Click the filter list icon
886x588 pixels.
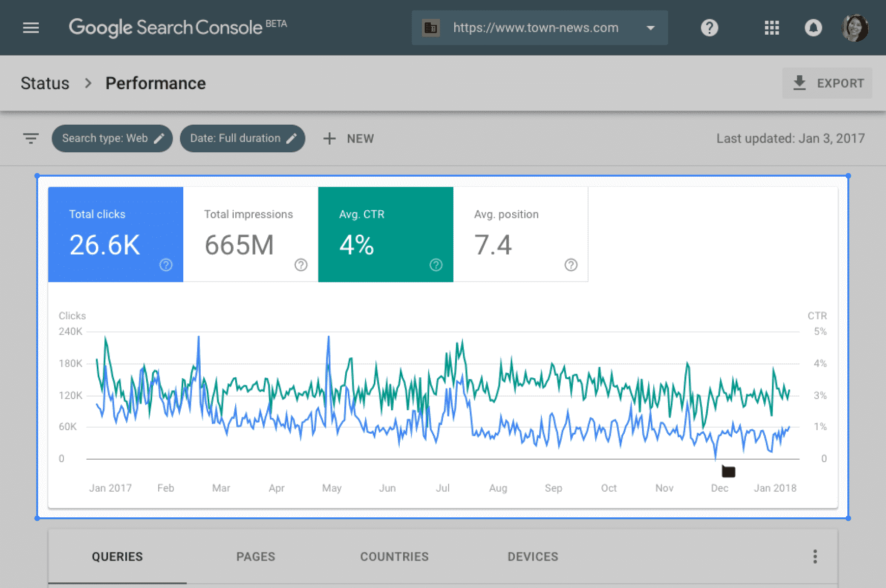click(31, 138)
